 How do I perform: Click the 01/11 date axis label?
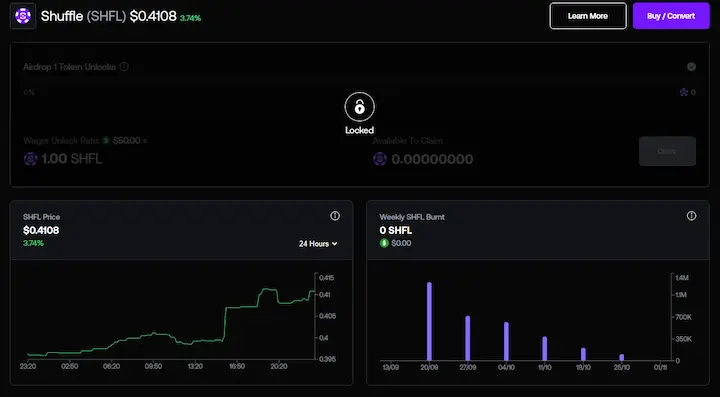click(660, 367)
